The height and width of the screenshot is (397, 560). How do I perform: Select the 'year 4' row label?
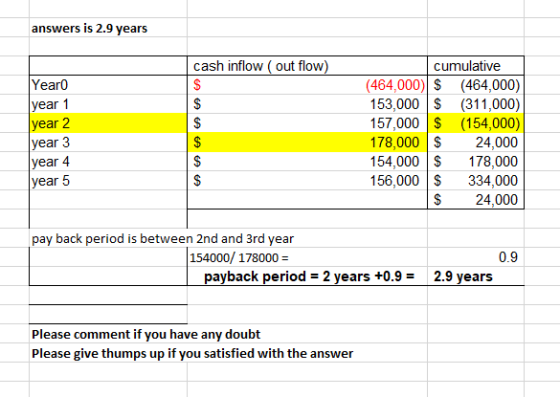pos(108,161)
